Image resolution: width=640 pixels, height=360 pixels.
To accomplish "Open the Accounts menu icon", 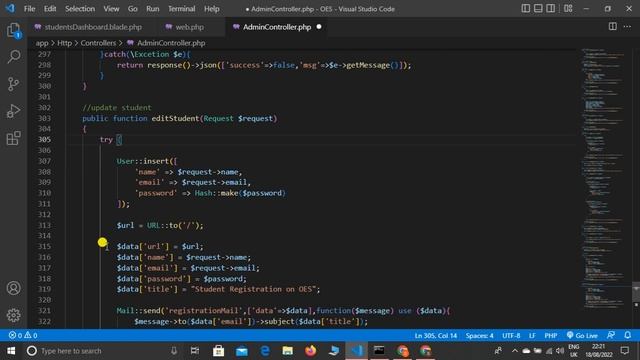I will pos(13,288).
